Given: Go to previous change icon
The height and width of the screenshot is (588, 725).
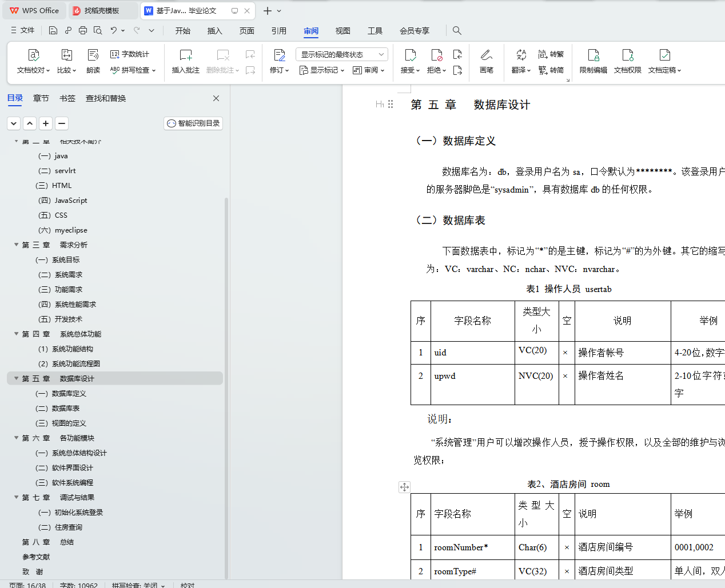Looking at the screenshot, I should [457, 54].
